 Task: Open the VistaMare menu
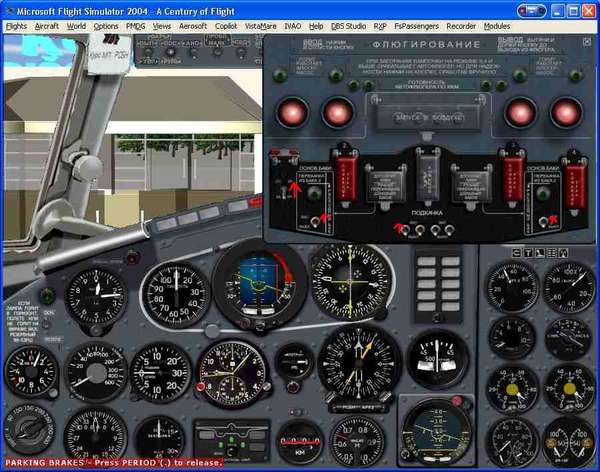click(261, 26)
